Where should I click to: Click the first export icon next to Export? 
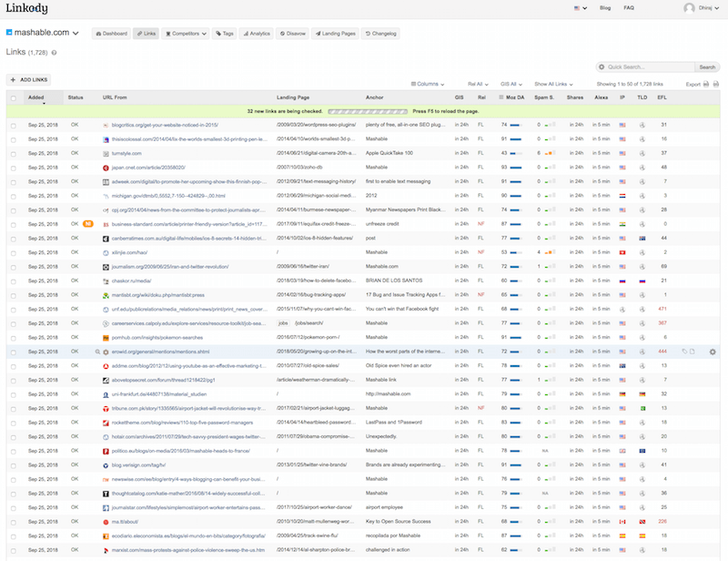click(706, 84)
